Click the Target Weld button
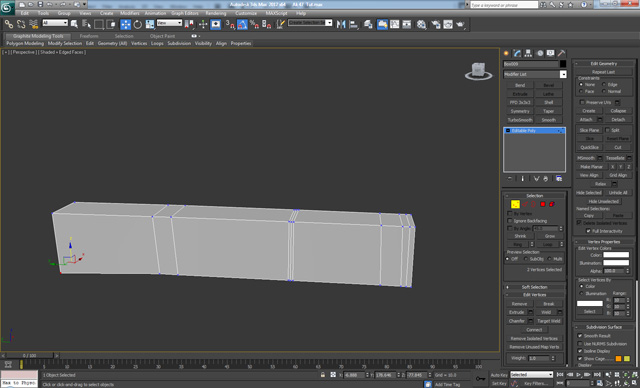 549,321
